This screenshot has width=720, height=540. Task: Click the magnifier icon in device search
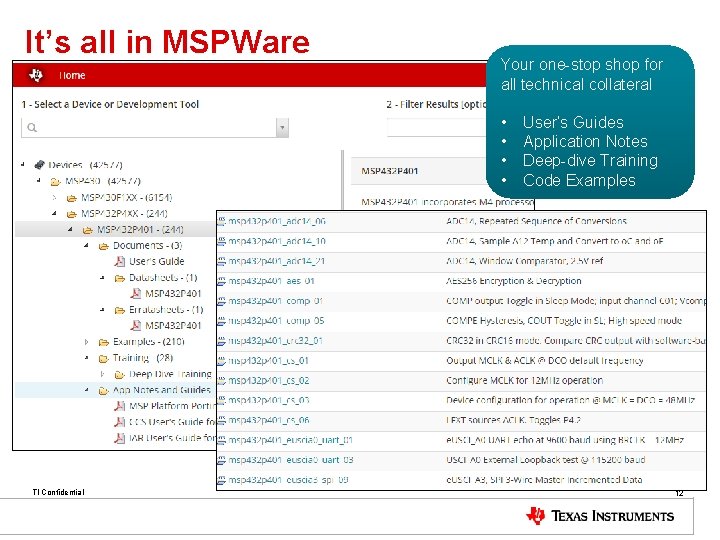[32, 128]
